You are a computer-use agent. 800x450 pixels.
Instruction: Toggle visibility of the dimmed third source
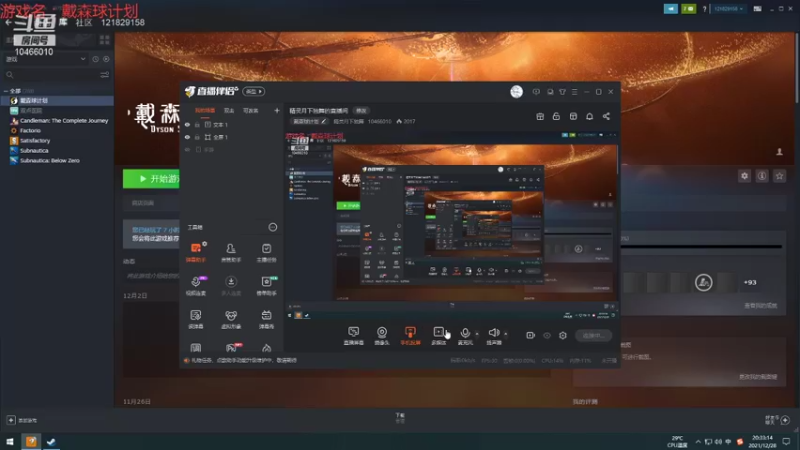[187, 150]
